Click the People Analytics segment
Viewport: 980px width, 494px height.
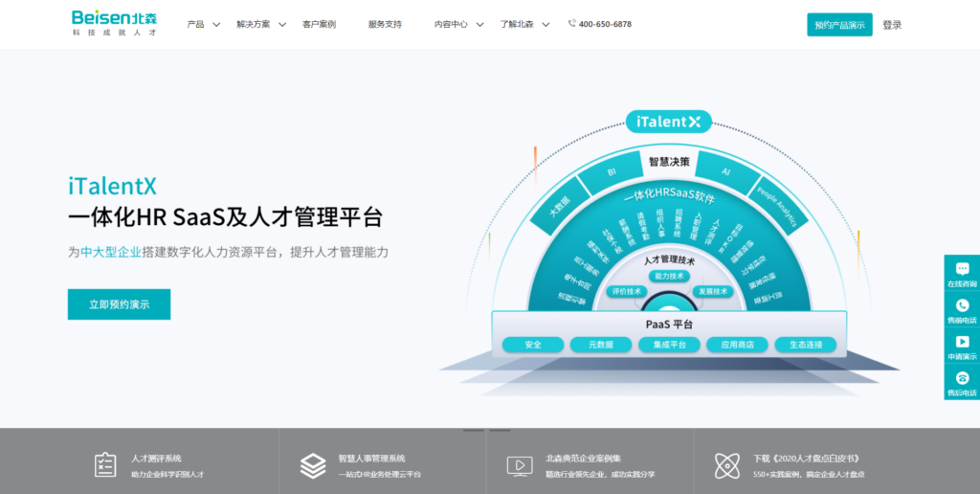click(x=776, y=207)
